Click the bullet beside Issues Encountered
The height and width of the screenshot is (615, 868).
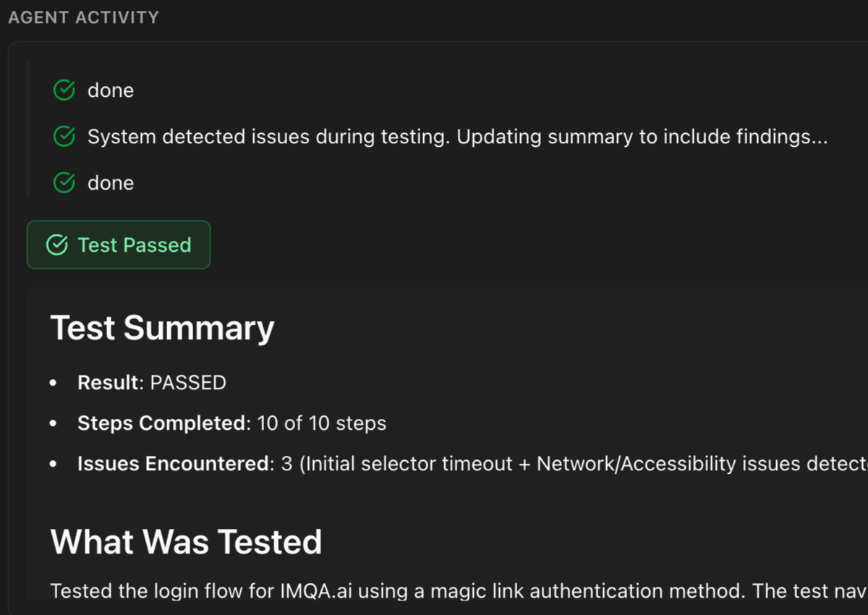point(52,465)
